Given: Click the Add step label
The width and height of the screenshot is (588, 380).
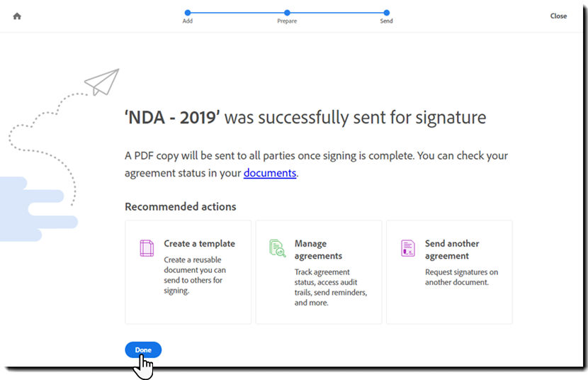Looking at the screenshot, I should [x=188, y=21].
